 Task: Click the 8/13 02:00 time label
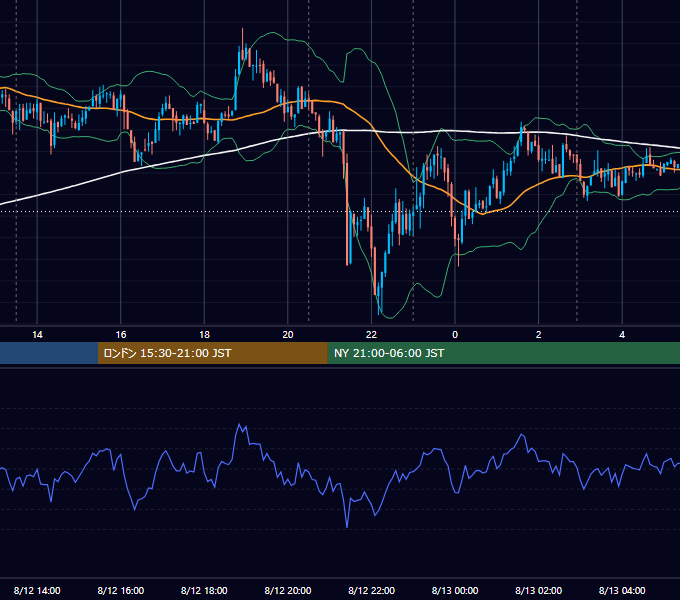538,590
